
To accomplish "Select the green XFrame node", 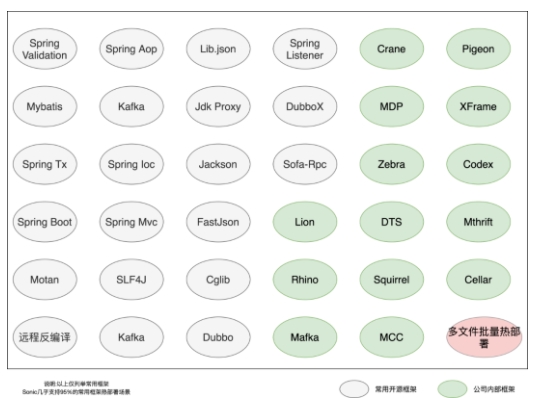I will click(478, 107).
